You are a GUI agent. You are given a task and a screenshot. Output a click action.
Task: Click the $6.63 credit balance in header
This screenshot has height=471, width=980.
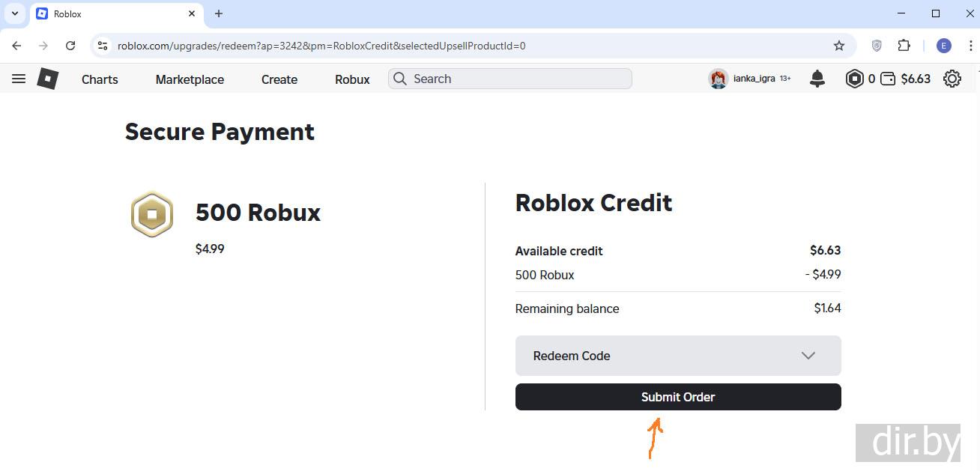[916, 79]
